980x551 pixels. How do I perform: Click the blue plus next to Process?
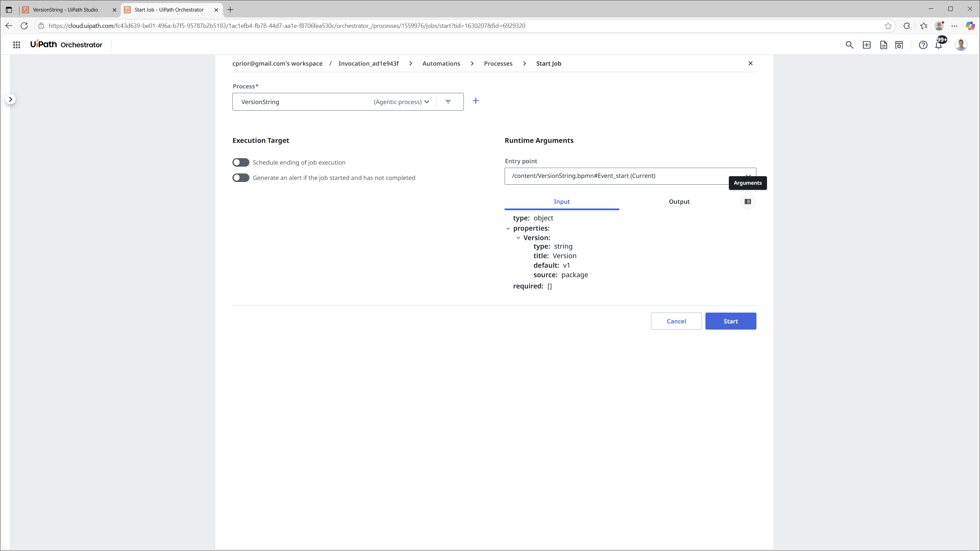[476, 101]
